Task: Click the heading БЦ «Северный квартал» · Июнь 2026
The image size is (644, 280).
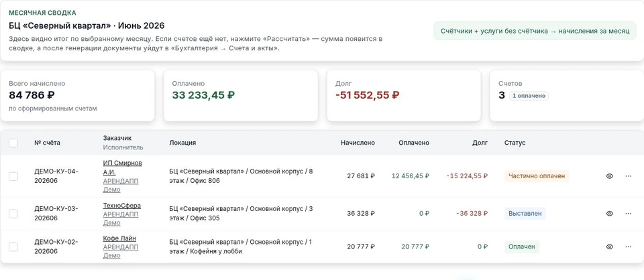Action: point(87,26)
